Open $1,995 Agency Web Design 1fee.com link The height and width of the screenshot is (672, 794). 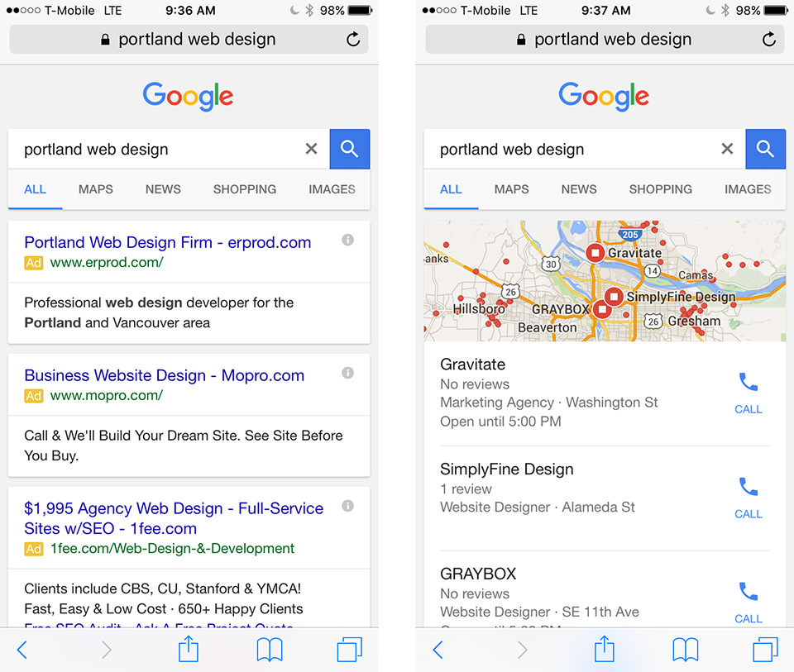[174, 518]
